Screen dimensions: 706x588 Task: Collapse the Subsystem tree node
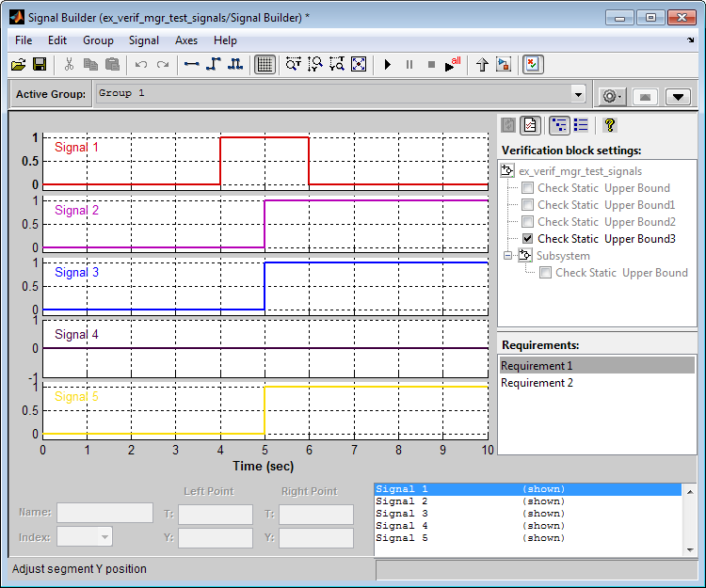pyautogui.click(x=508, y=256)
